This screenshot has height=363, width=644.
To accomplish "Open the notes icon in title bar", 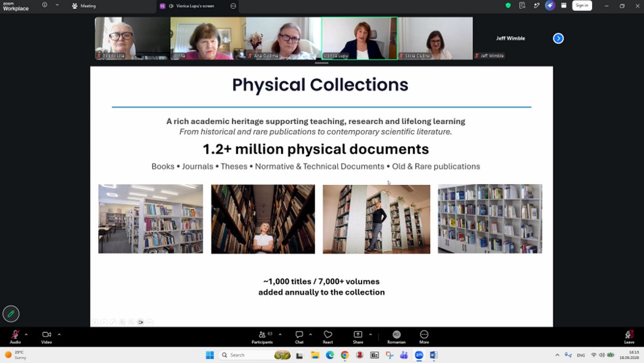I will coord(522,5).
